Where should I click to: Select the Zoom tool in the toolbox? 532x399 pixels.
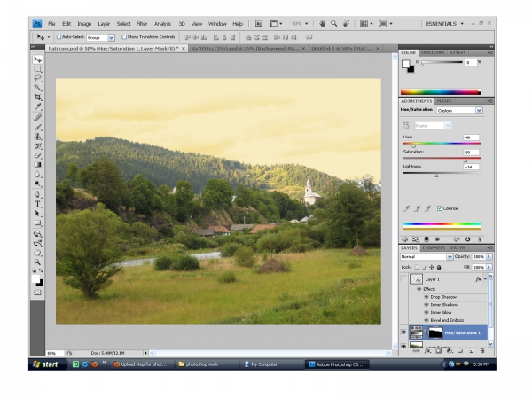[x=37, y=262]
